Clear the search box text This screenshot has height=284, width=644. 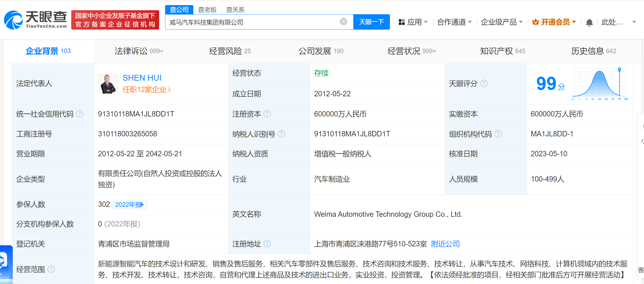pos(343,22)
